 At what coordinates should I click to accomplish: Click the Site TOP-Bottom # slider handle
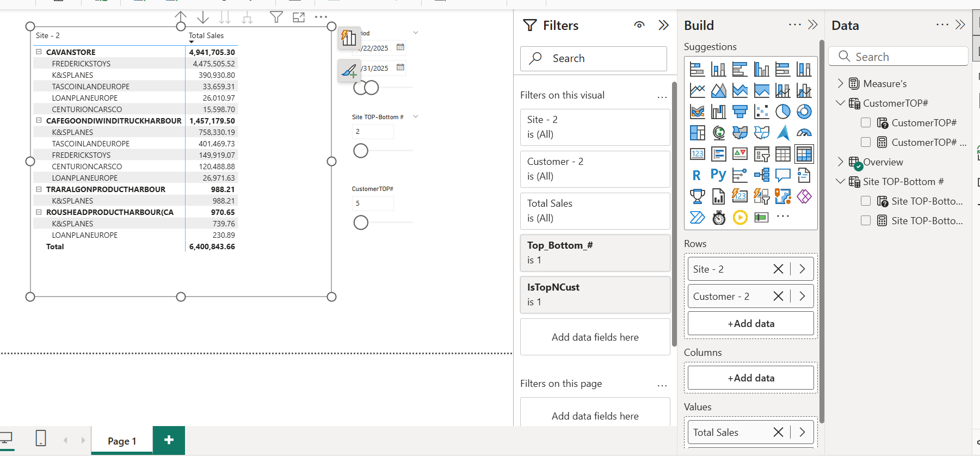pos(361,151)
